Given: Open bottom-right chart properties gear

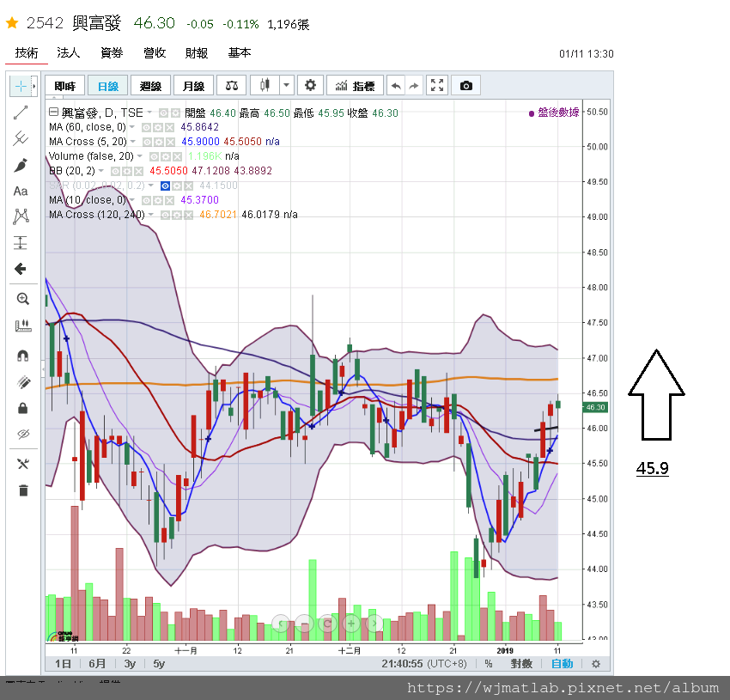Looking at the screenshot, I should click(596, 664).
